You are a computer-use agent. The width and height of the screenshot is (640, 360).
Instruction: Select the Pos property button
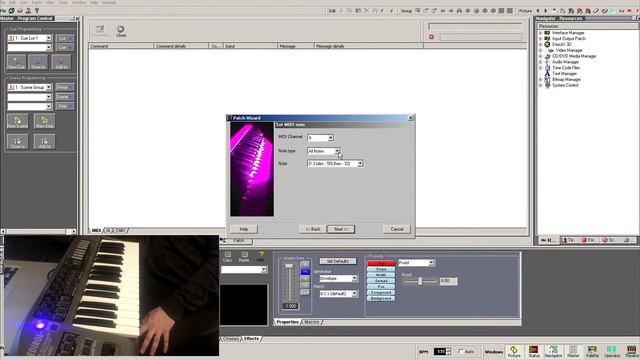click(x=381, y=287)
